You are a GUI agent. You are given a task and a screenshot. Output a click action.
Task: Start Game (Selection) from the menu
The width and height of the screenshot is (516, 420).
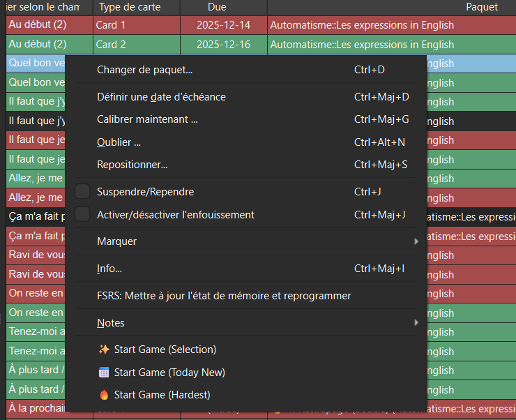click(x=246, y=350)
